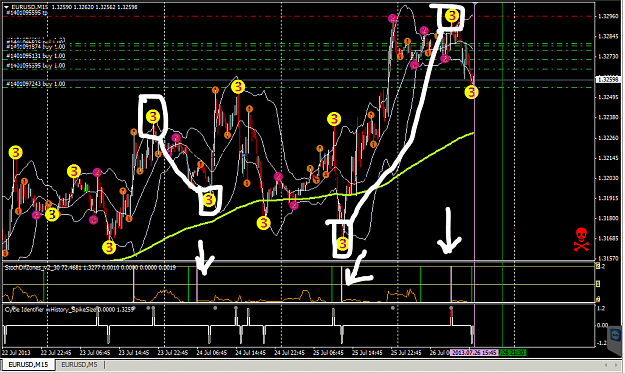Click the 1.32030 price axis label

click(608, 178)
